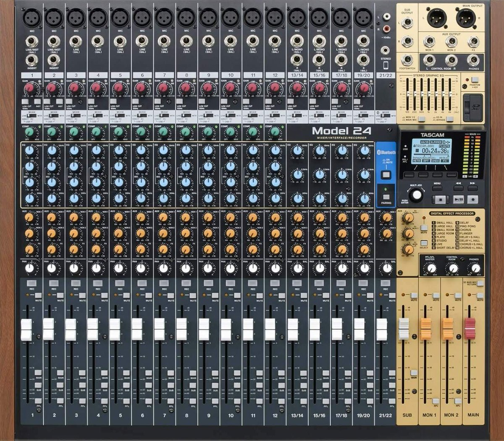Image resolution: width=504 pixels, height=441 pixels.
Task: Click the orange MON 1 fader
Action: tap(425, 328)
